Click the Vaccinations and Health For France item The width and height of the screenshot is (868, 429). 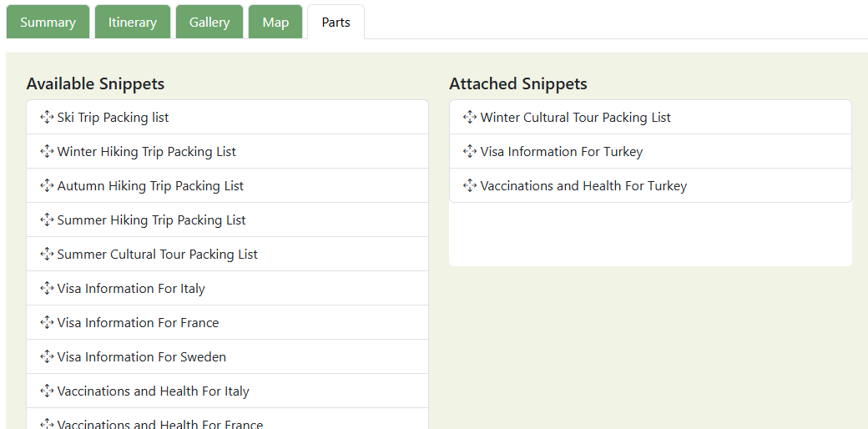click(159, 423)
